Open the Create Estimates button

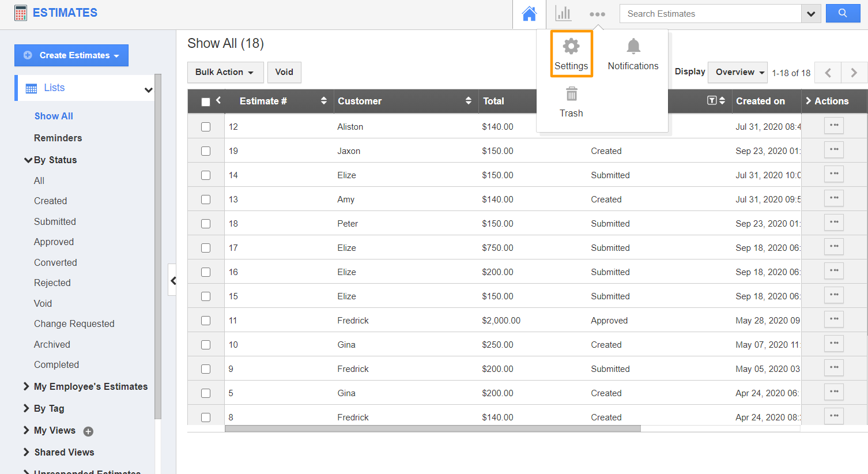point(71,55)
